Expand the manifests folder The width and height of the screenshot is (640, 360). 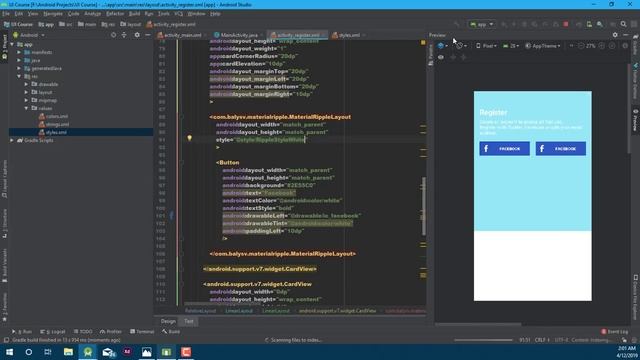tap(19, 52)
